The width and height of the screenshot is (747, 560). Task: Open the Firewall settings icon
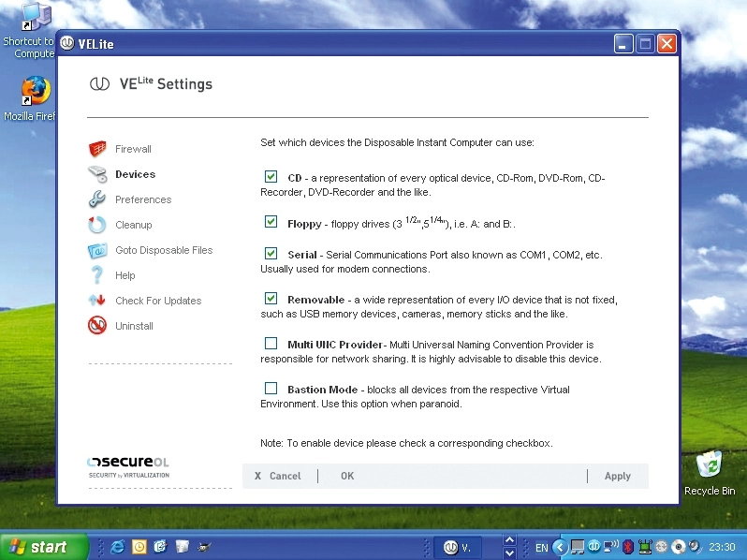(97, 149)
